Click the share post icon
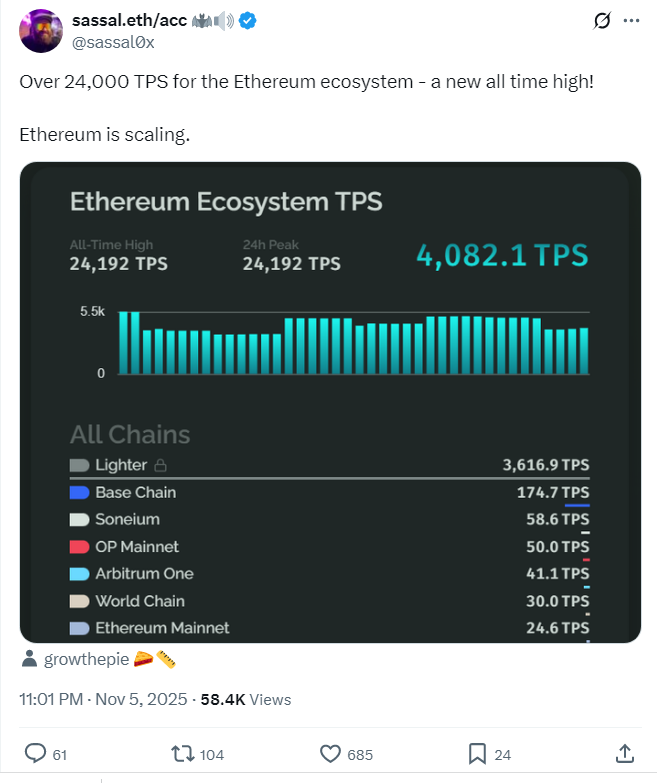657x783 pixels. coord(624,753)
